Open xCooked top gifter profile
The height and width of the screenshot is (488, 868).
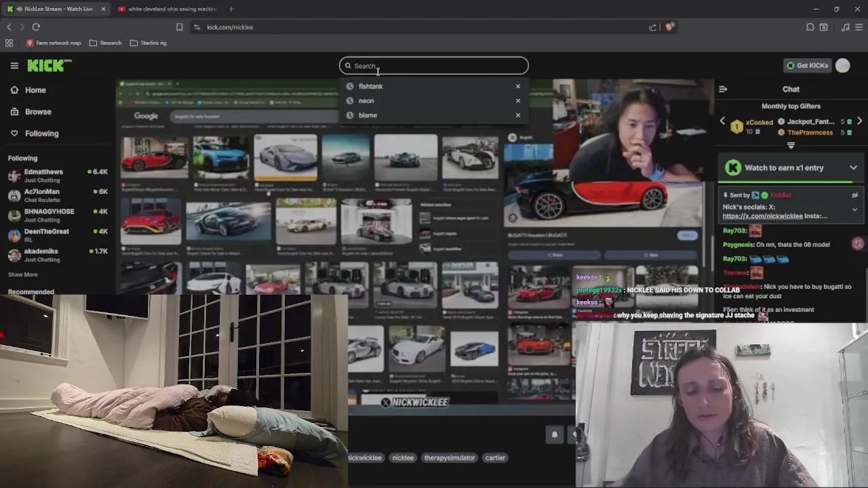pos(759,123)
